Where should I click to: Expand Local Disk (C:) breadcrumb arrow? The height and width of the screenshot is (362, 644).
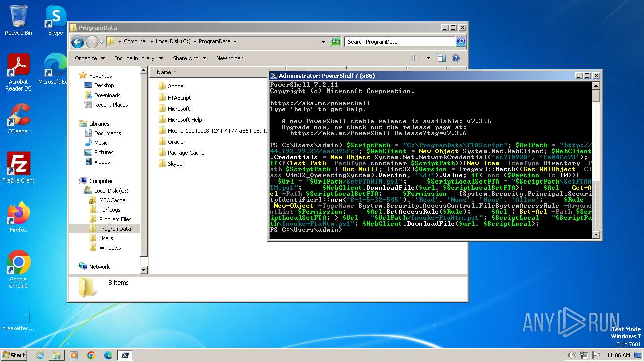coord(194,42)
